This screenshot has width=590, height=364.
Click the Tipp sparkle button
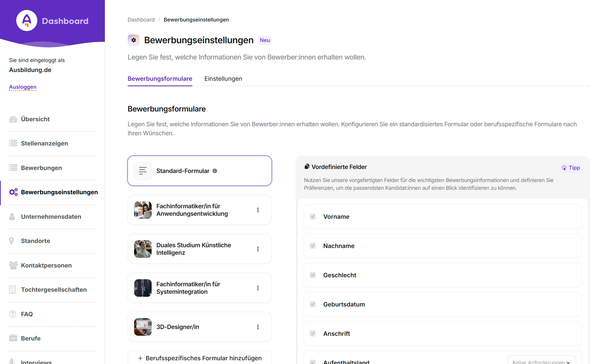pos(571,168)
